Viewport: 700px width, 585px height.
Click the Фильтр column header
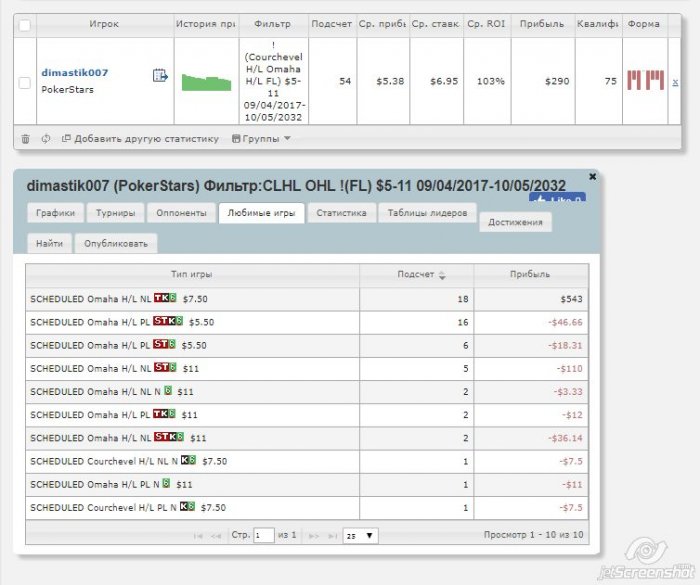273,25
